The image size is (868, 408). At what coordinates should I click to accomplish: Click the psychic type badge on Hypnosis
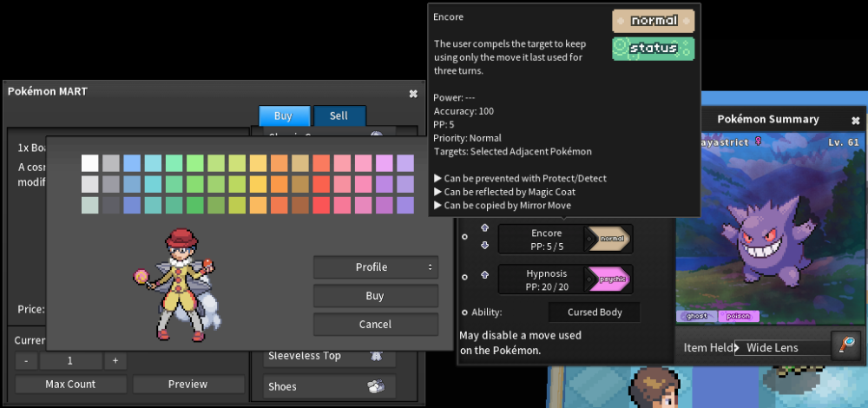pyautogui.click(x=609, y=280)
